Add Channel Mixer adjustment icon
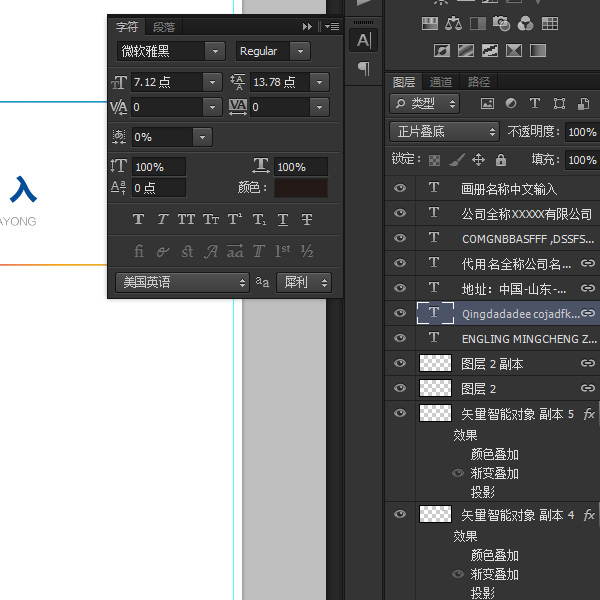The image size is (600, 600). click(525, 24)
